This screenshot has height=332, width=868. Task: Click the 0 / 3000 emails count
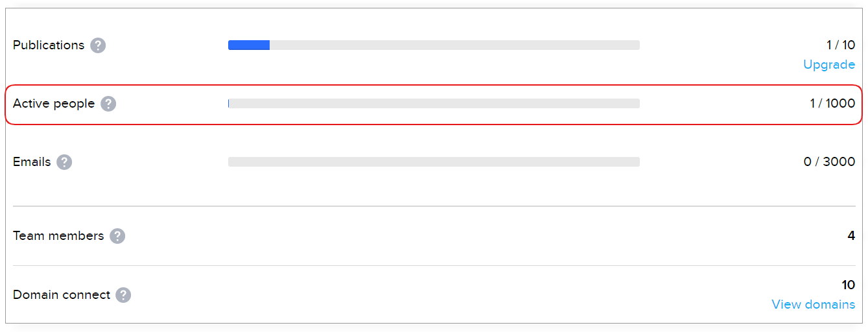pos(829,162)
